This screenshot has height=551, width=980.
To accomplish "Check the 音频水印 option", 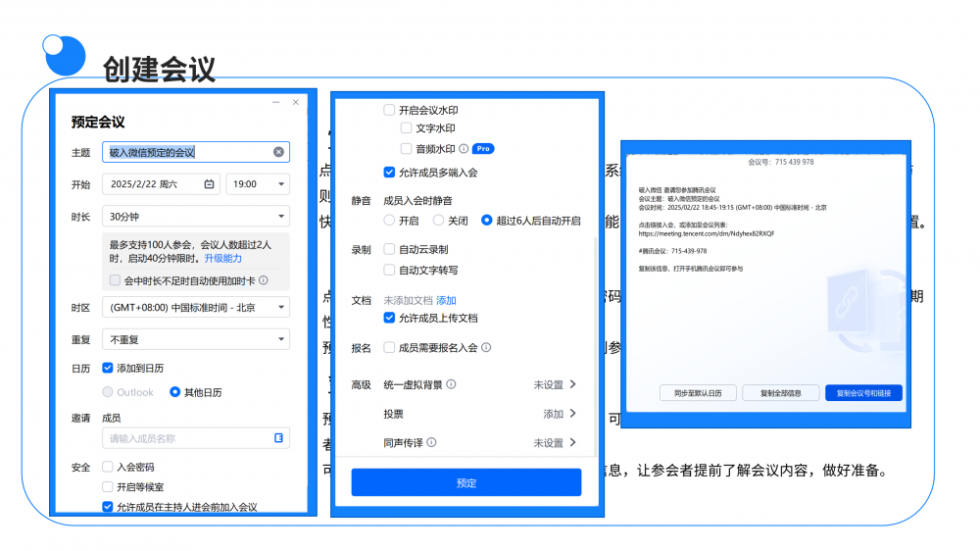I will pos(407,149).
